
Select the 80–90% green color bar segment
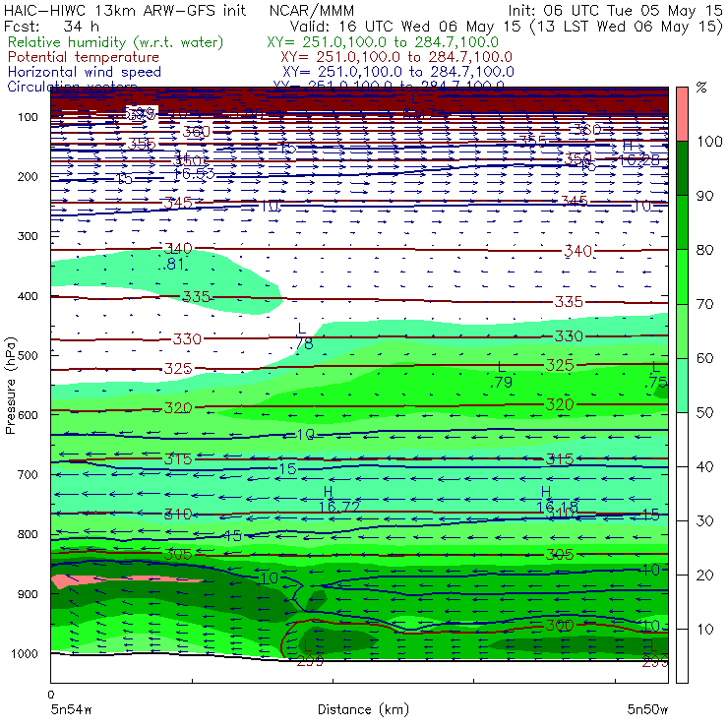(x=682, y=222)
